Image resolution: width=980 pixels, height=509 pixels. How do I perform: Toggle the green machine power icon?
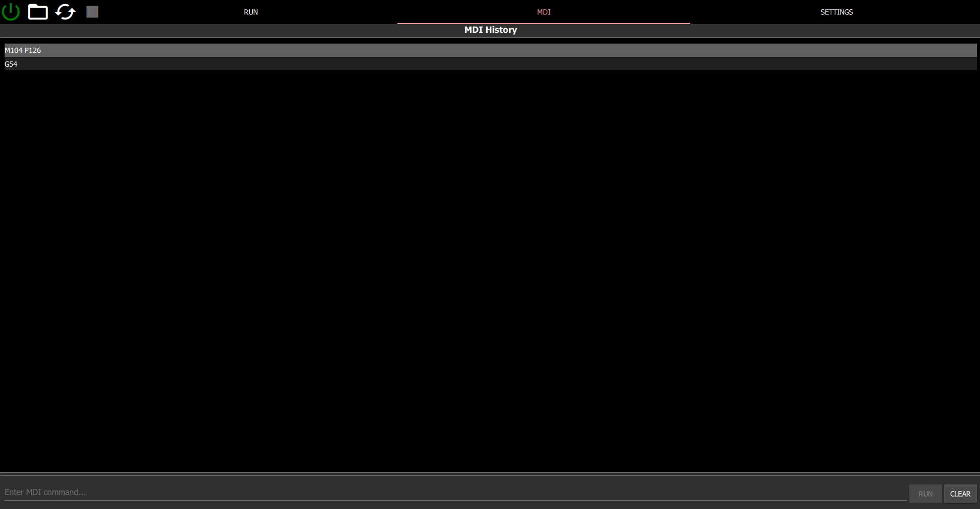coord(11,12)
